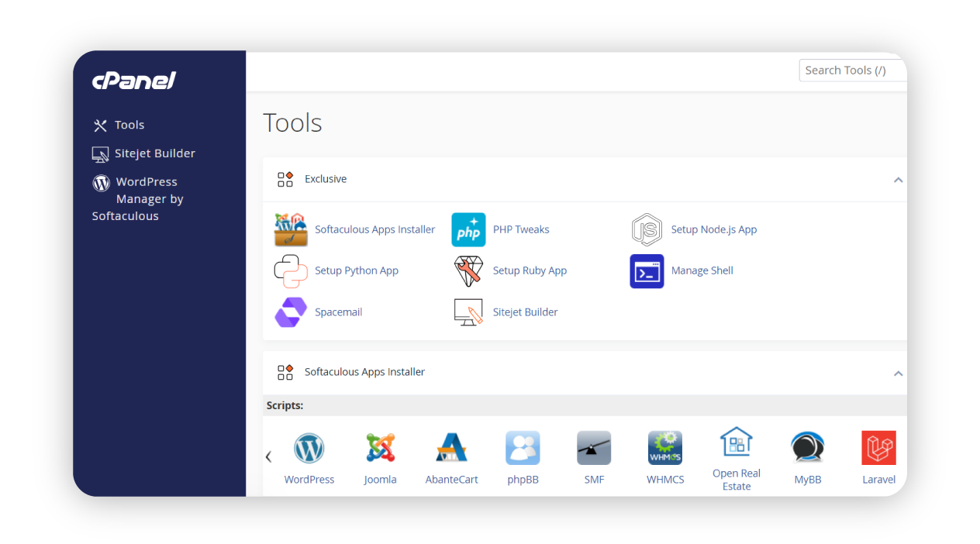Choose the AbanteCart script icon
The image size is (980, 544).
[x=451, y=448]
